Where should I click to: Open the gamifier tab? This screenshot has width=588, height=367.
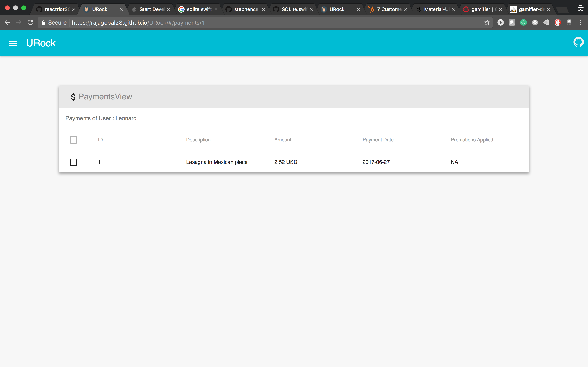(481, 9)
